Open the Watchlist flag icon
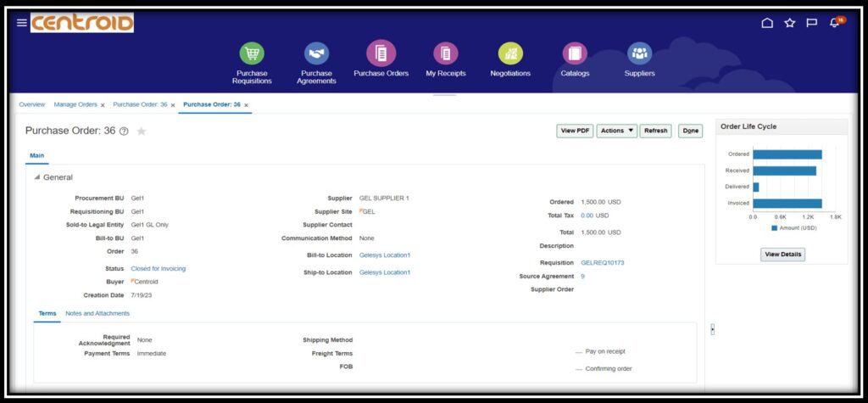Image resolution: width=868 pixels, height=403 pixels. point(812,23)
